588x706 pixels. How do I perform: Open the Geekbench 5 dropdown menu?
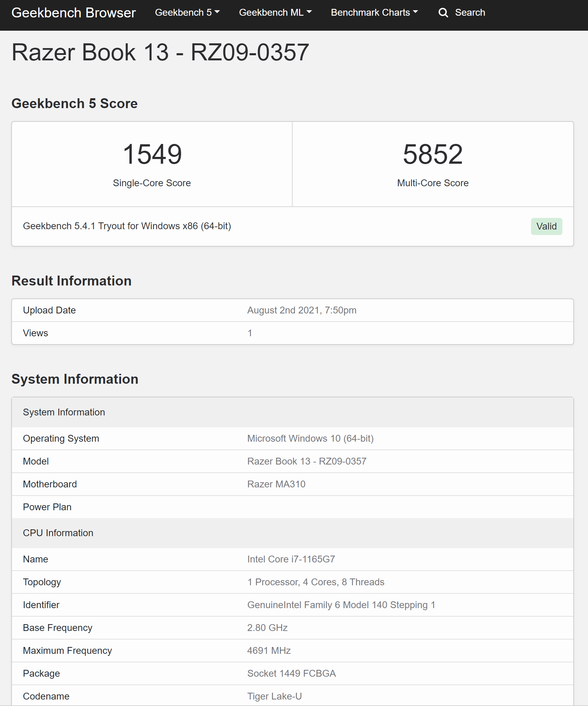187,13
